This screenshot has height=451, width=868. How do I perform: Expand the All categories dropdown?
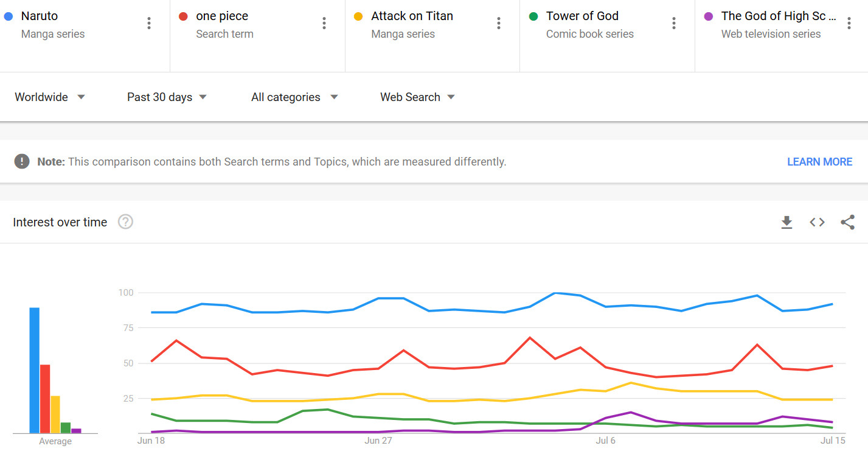click(x=294, y=97)
